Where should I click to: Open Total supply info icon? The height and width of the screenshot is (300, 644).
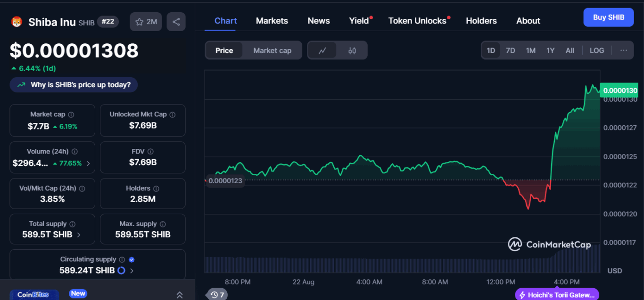tap(72, 224)
